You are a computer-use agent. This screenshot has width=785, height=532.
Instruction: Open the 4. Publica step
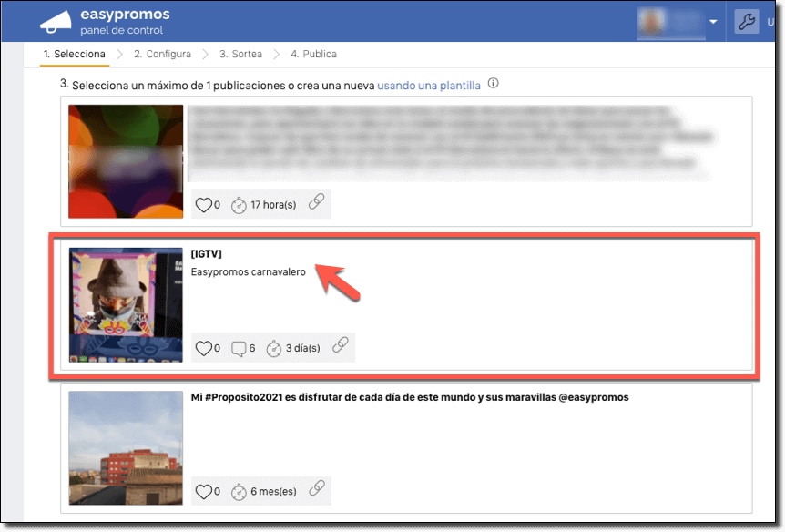click(x=313, y=54)
